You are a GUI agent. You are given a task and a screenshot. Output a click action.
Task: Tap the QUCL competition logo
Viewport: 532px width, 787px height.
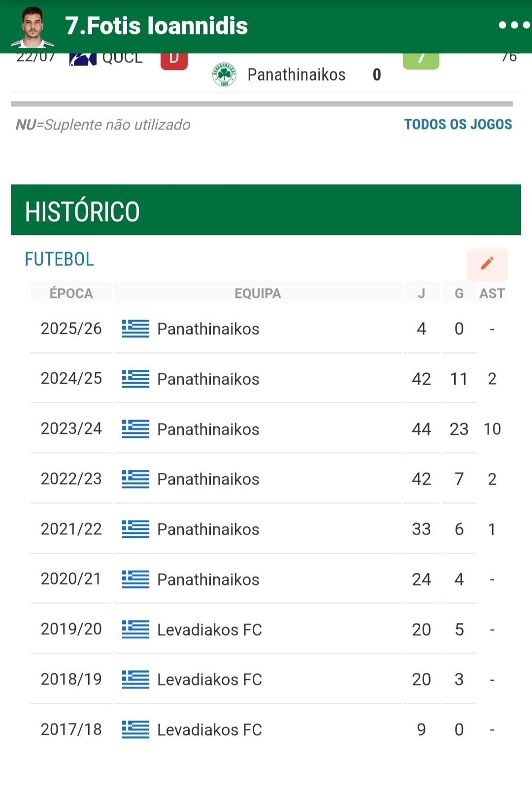click(83, 60)
